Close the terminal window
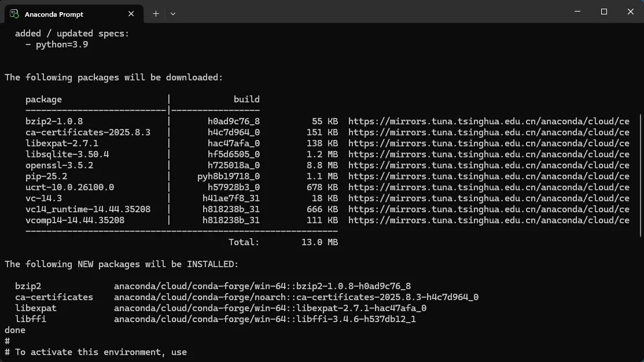Screen dimensions: 644x362 click(x=631, y=12)
